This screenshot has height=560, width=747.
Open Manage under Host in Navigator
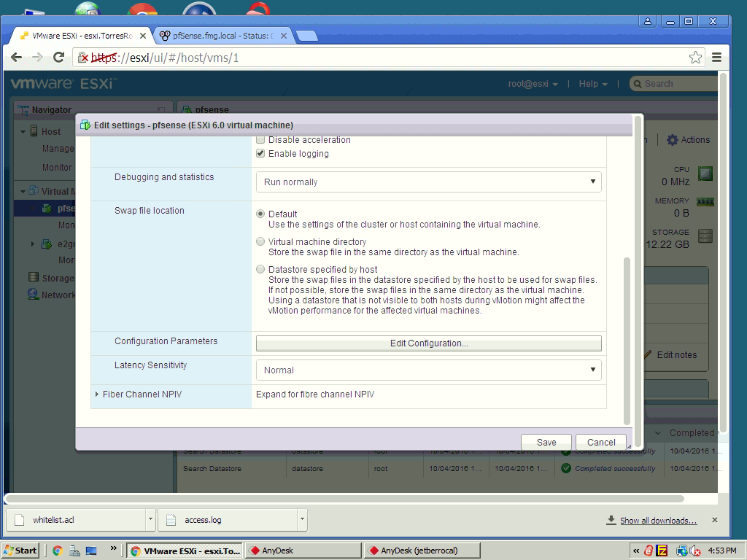click(x=58, y=149)
